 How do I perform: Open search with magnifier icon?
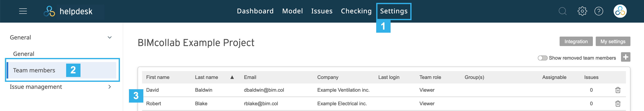pos(562,11)
